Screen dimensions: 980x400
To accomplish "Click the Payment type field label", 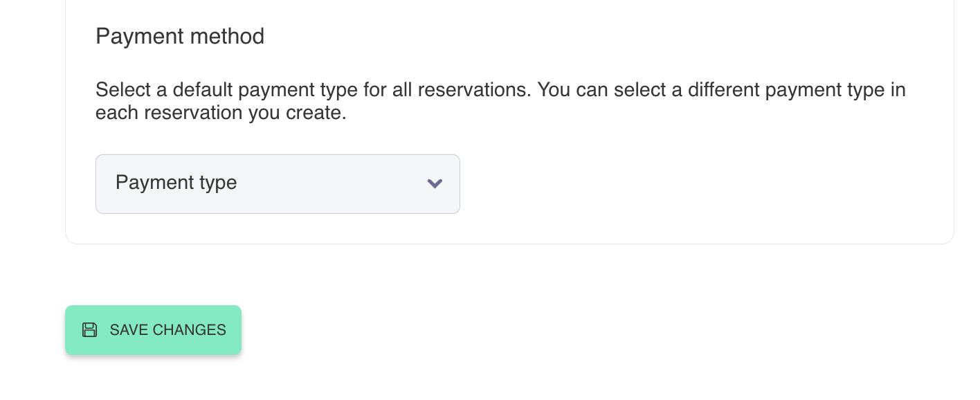I will (176, 183).
